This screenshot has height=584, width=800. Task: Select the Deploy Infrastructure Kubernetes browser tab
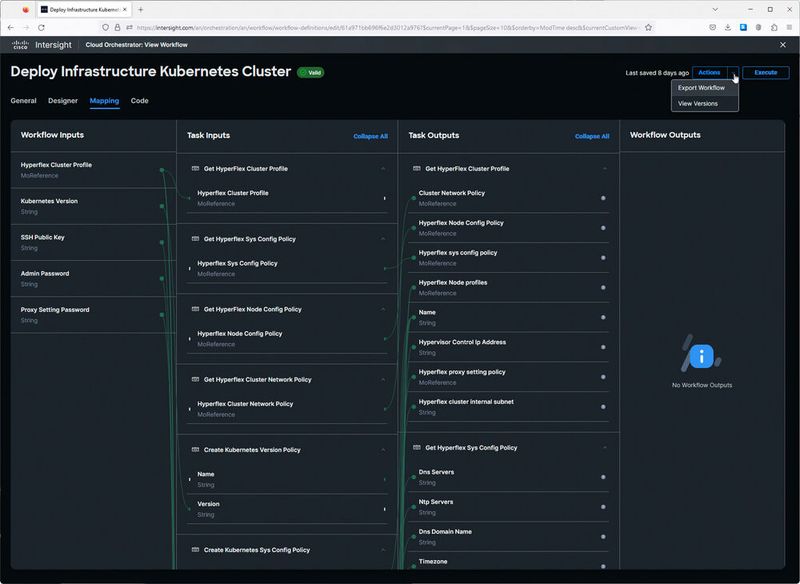[84, 10]
